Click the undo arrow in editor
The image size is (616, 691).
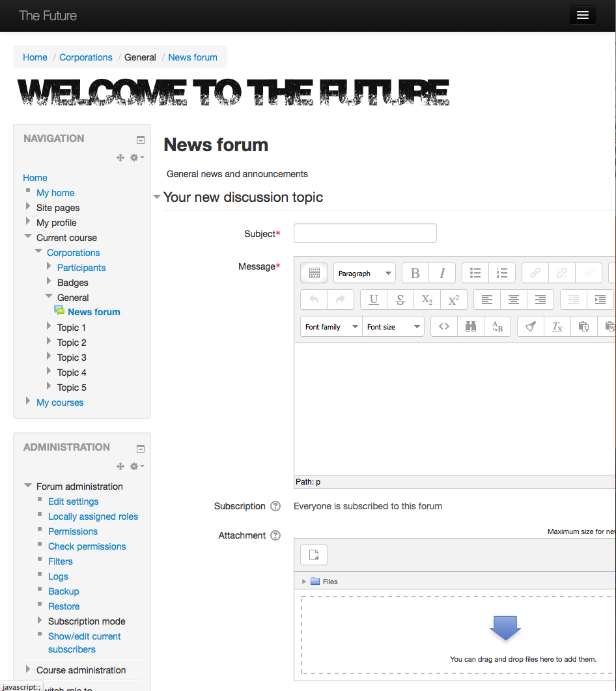click(314, 300)
